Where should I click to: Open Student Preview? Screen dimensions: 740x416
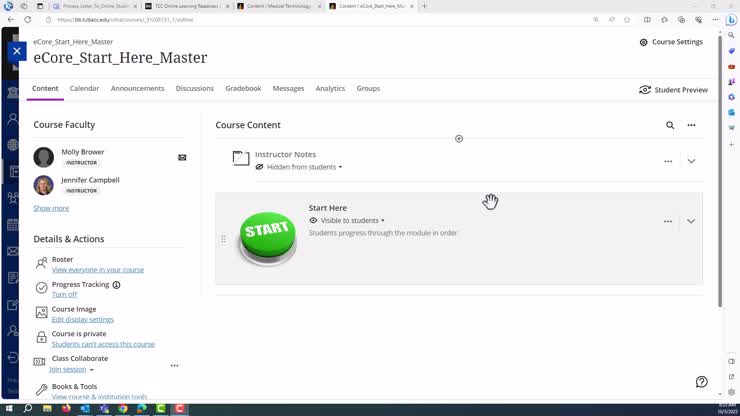pyautogui.click(x=673, y=90)
